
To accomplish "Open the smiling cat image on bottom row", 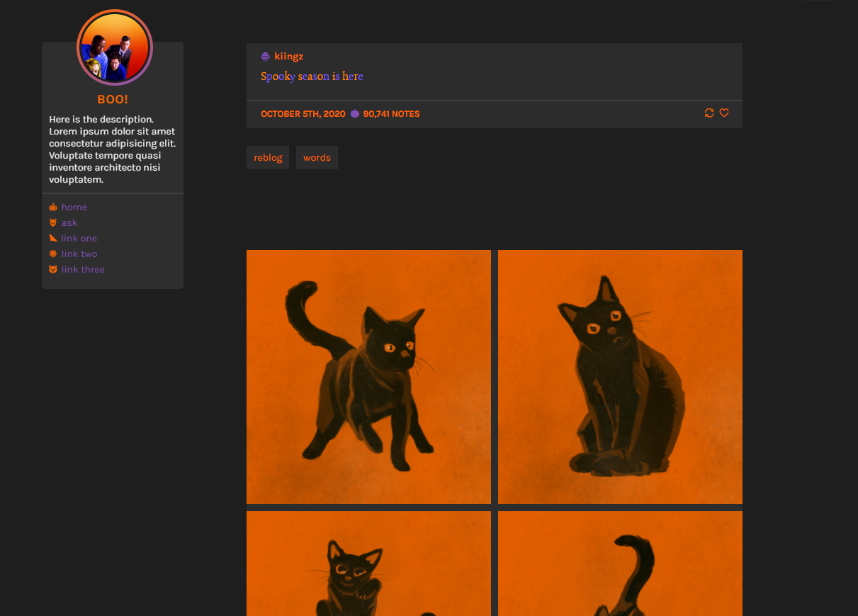I will pyautogui.click(x=368, y=564).
